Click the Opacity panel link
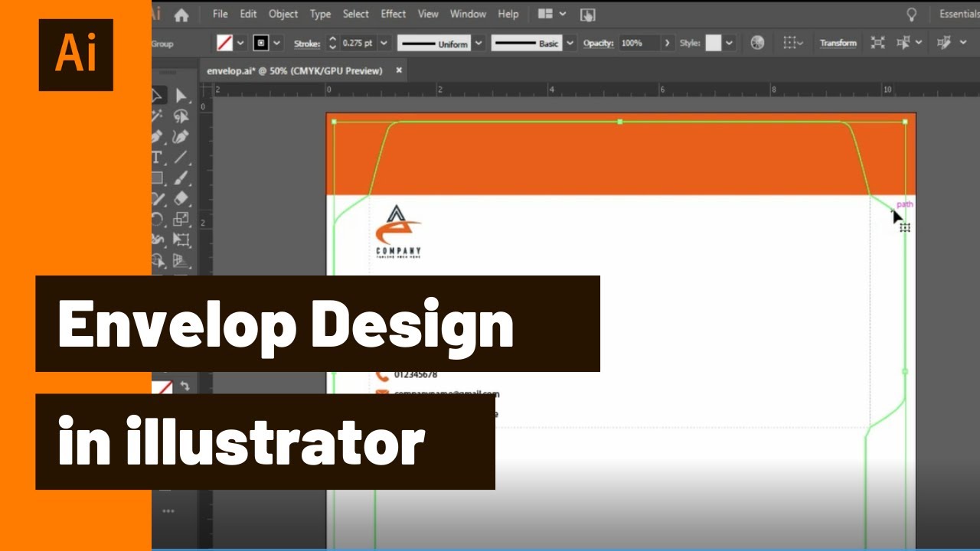Image resolution: width=980 pixels, height=551 pixels. pos(598,44)
